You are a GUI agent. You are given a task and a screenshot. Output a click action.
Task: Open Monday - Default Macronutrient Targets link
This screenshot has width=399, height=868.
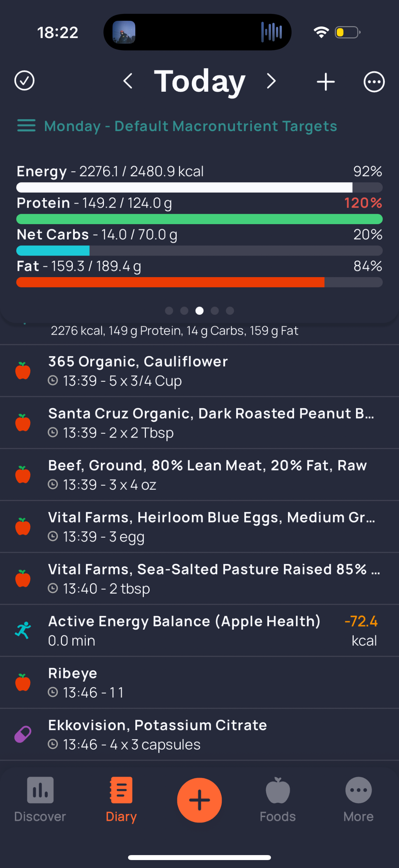point(191,126)
